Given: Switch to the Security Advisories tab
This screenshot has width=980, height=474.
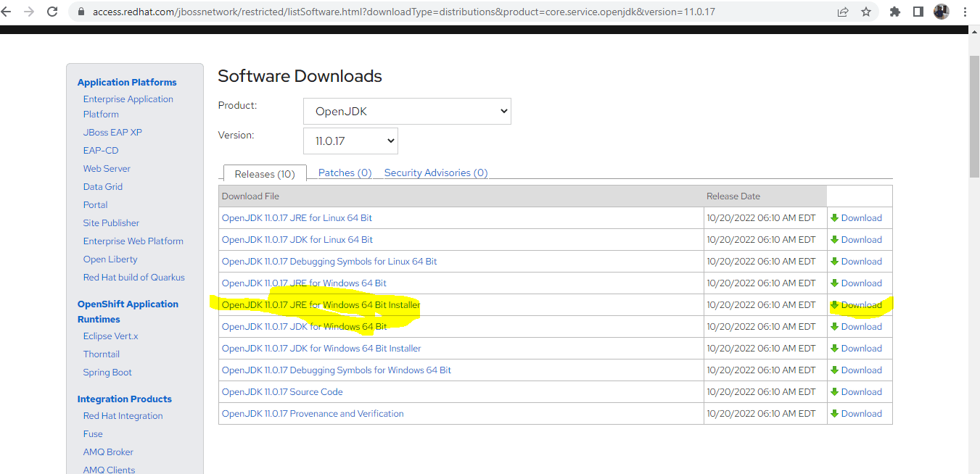Looking at the screenshot, I should point(435,172).
